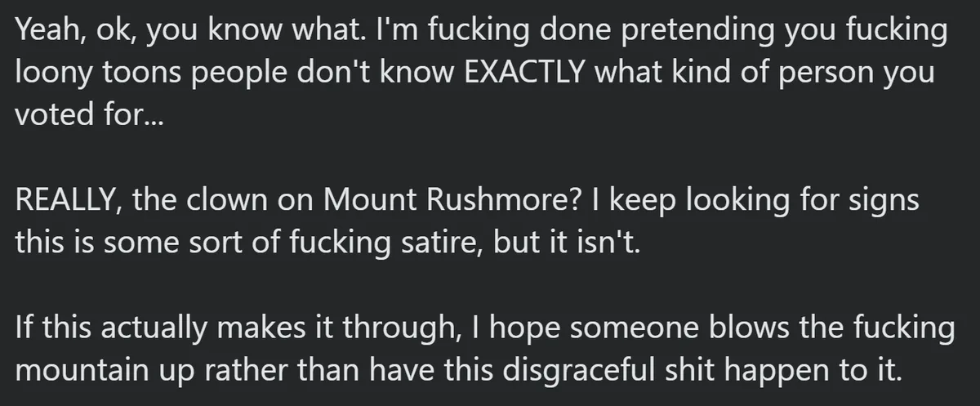The image size is (980, 406).
Task: Click the text "voted for..."
Action: click(90, 113)
